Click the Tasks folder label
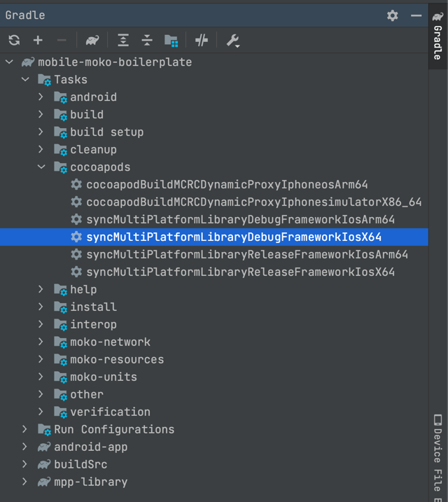The image size is (448, 502). coord(71,79)
